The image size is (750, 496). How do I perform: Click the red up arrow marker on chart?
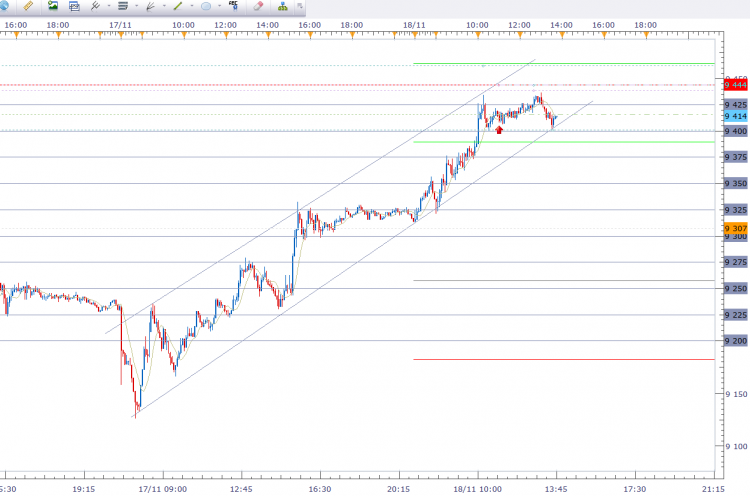499,130
